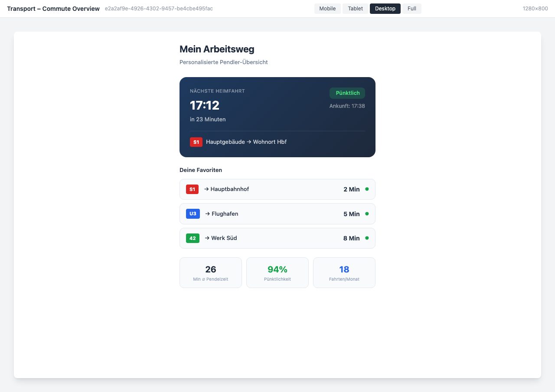This screenshot has height=392, width=555.
Task: Click the U3 subway line badge
Action: tap(193, 214)
